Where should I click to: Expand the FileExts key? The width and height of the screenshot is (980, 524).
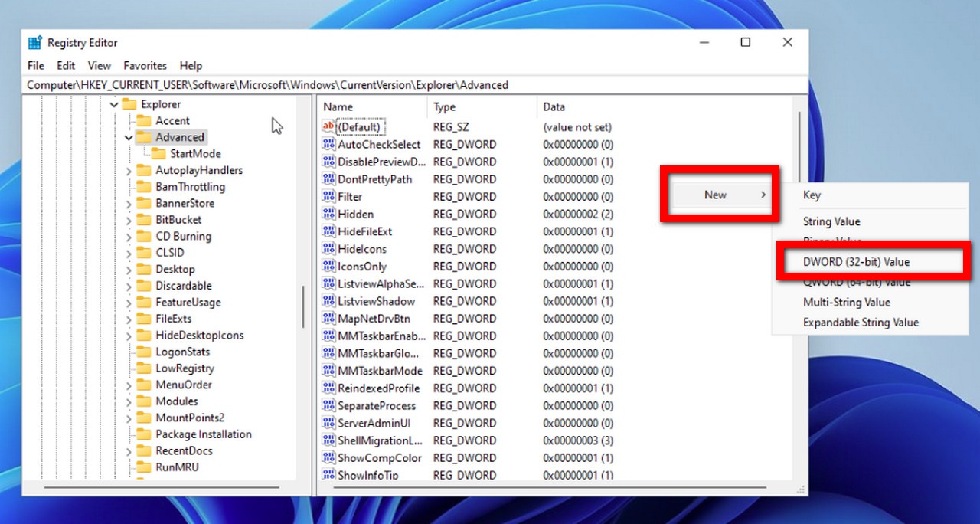(129, 319)
